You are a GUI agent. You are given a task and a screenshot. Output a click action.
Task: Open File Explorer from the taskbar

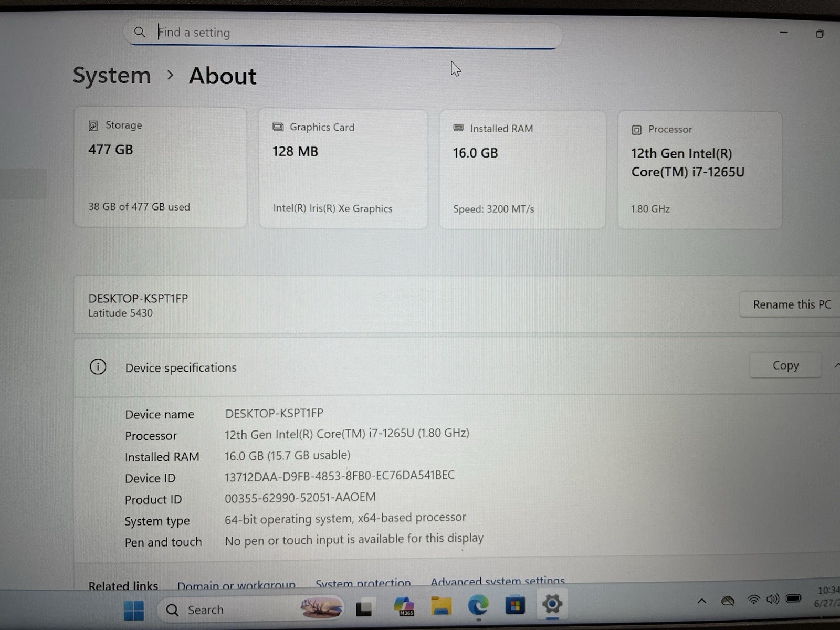(x=441, y=605)
